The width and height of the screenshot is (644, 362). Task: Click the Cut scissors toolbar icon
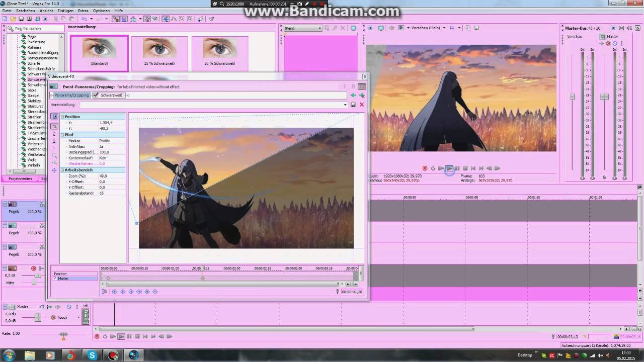pos(55,19)
